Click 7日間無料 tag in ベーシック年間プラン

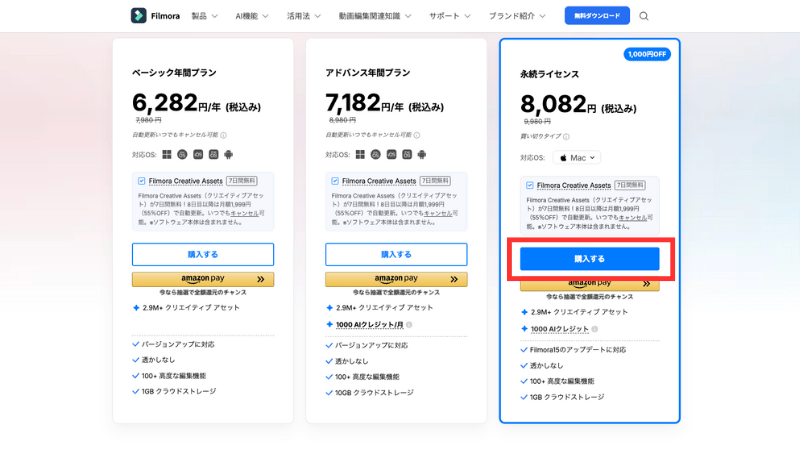pyautogui.click(x=242, y=181)
